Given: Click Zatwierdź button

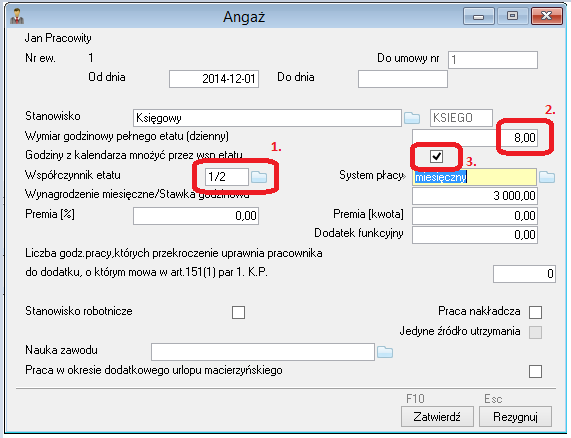Looking at the screenshot, I should (x=437, y=417).
